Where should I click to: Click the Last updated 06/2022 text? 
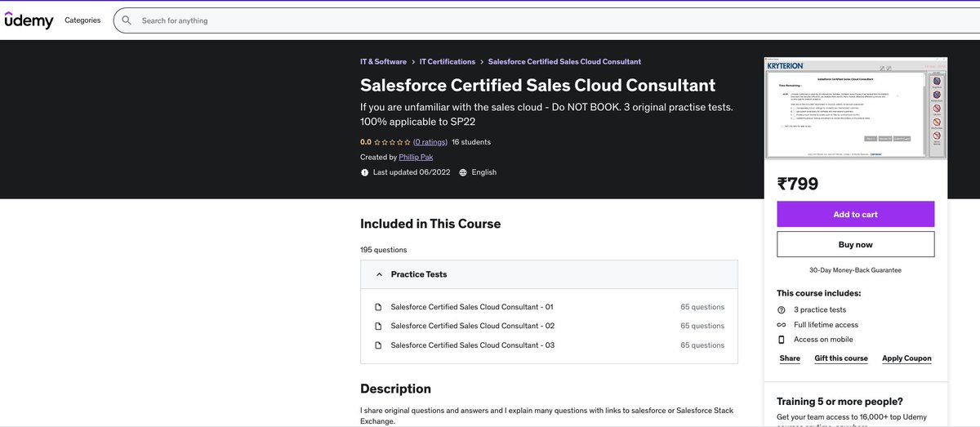412,172
